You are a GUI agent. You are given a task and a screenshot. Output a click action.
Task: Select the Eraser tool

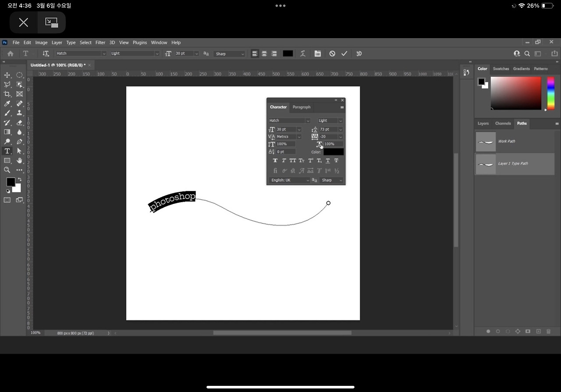(19, 123)
